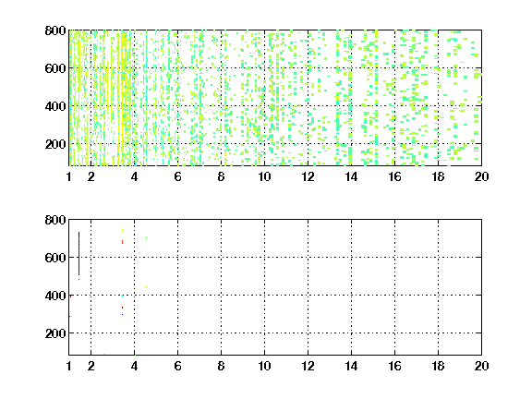Click x-axis tick 2 on bottom plot
Screen dimensions: 532x399
coord(91,366)
